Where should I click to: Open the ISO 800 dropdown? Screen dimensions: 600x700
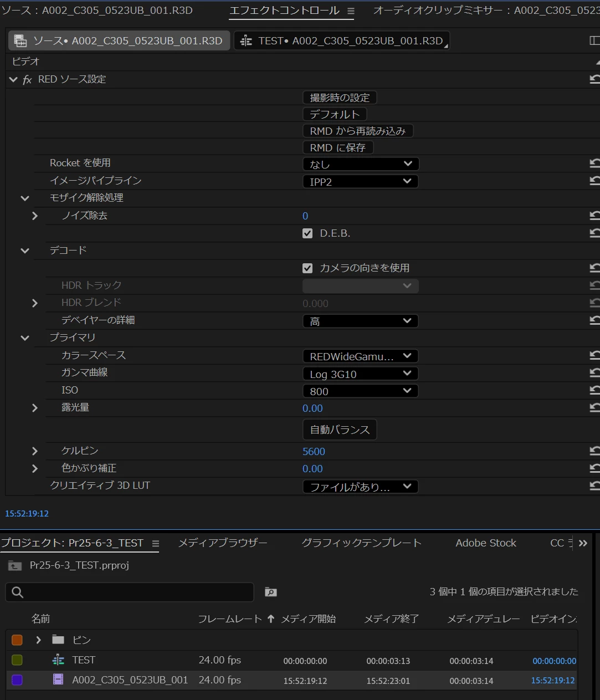coord(361,391)
